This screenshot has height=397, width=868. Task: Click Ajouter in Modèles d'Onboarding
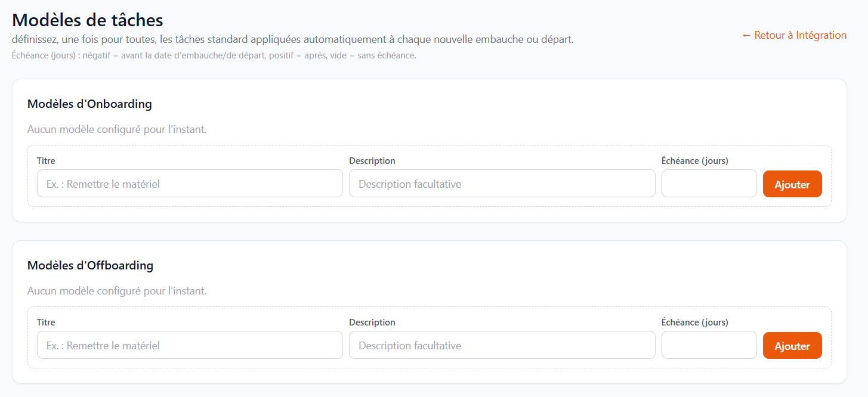point(792,184)
